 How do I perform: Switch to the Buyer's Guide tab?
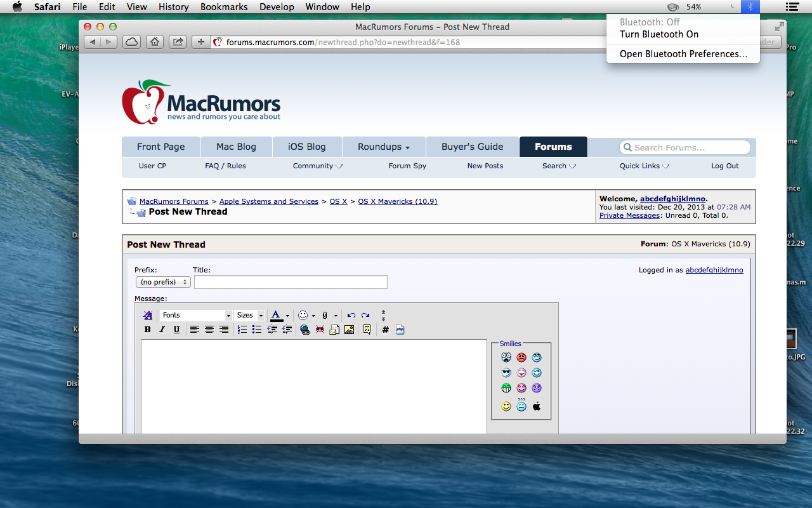click(x=473, y=147)
